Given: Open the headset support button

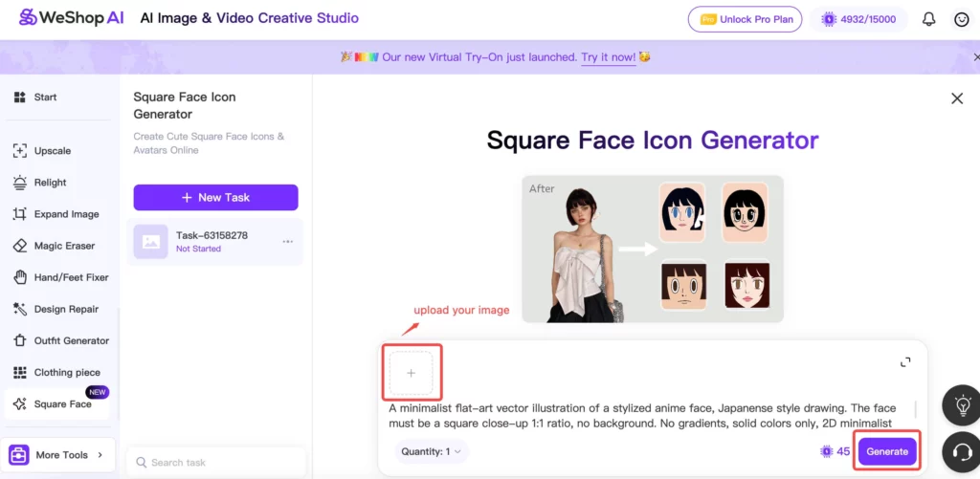Looking at the screenshot, I should [963, 452].
